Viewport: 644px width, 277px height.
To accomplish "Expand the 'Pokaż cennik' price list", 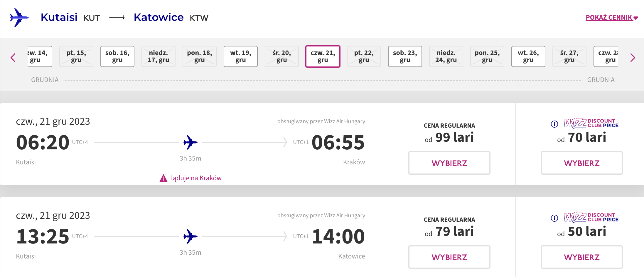I will pos(611,18).
